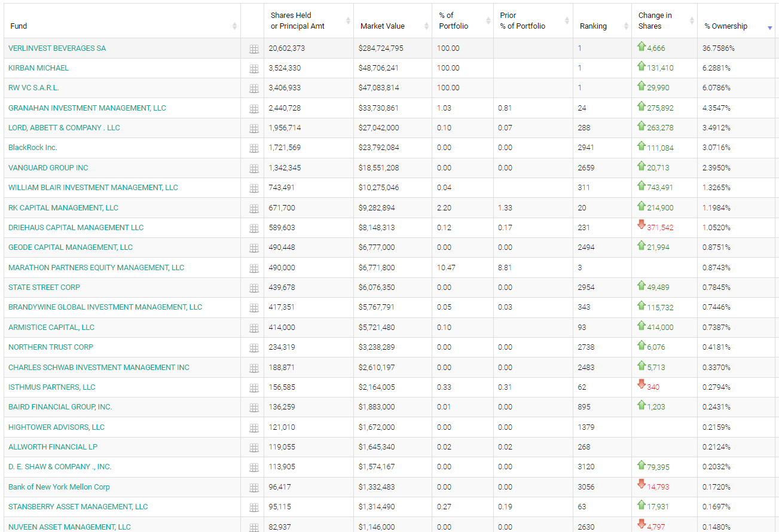Open grid icon for GEODE CAPITAL MANAGEMENT row

coord(253,248)
